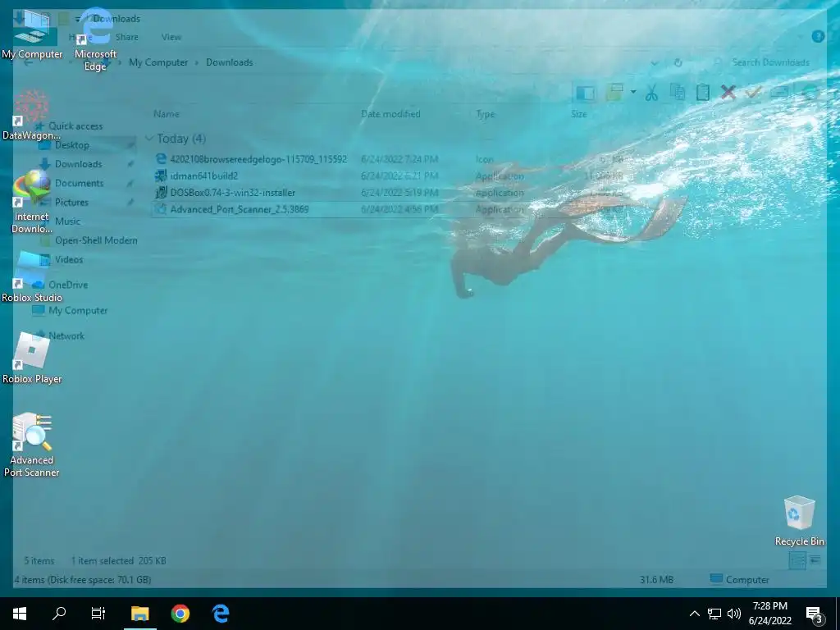Open Roblox Studio desktop shortcut

[x=32, y=276]
